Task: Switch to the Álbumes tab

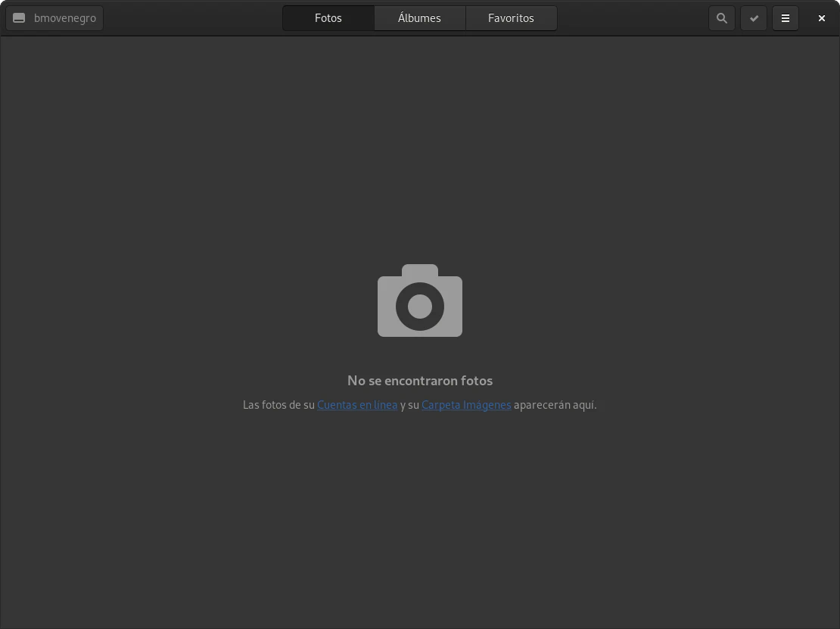Action: (x=419, y=18)
